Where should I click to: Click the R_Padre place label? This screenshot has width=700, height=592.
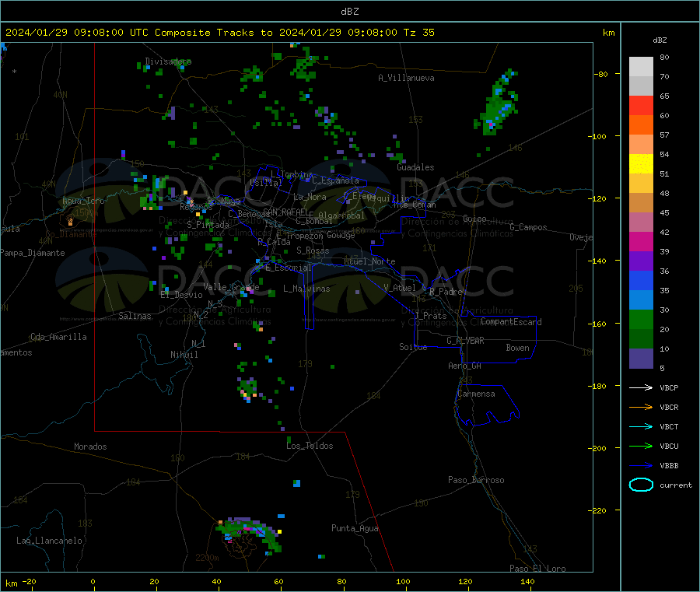coord(446,292)
